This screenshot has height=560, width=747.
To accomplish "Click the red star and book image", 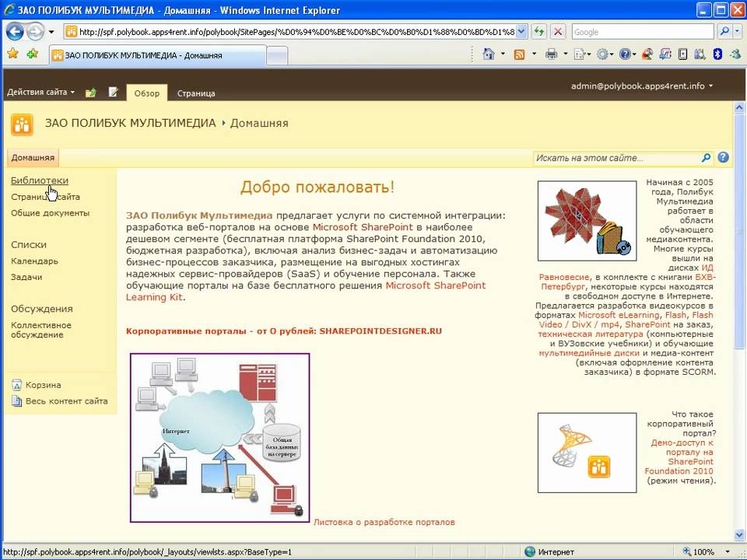I will [587, 221].
